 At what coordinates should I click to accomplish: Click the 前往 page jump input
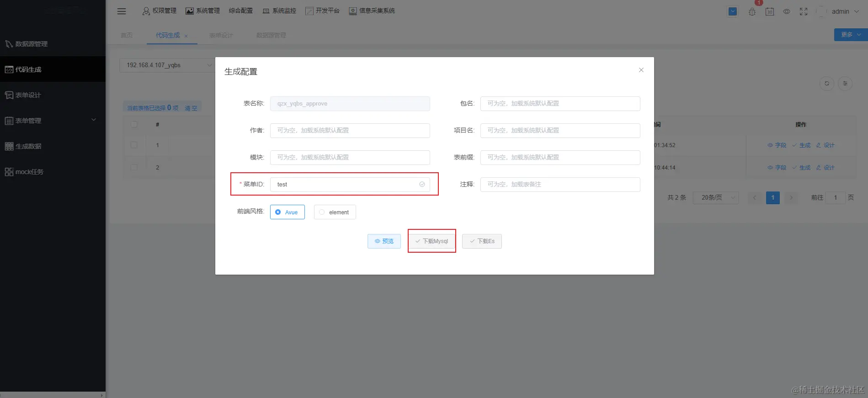pos(836,197)
